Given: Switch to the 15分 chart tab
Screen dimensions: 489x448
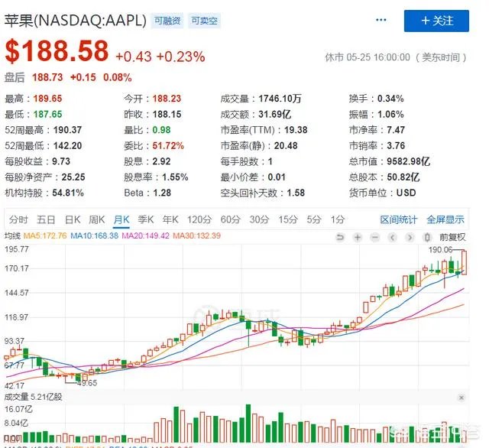Looking at the screenshot, I should click(288, 219).
